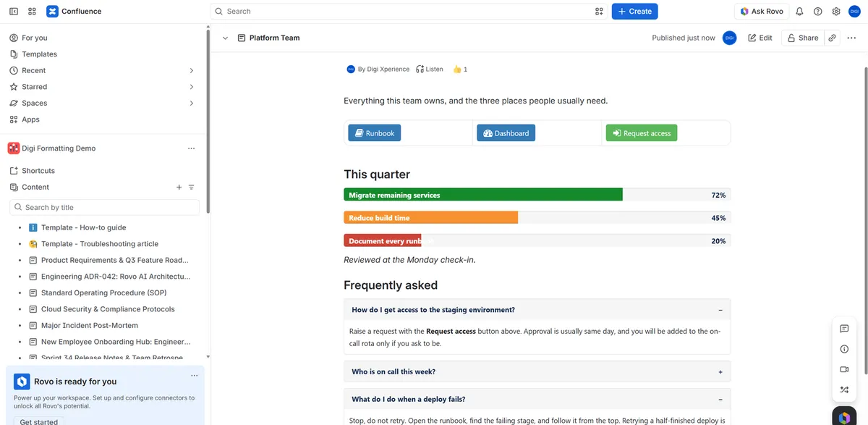Open page more actions ellipsis
Viewport: 868px width, 425px height.
point(851,38)
